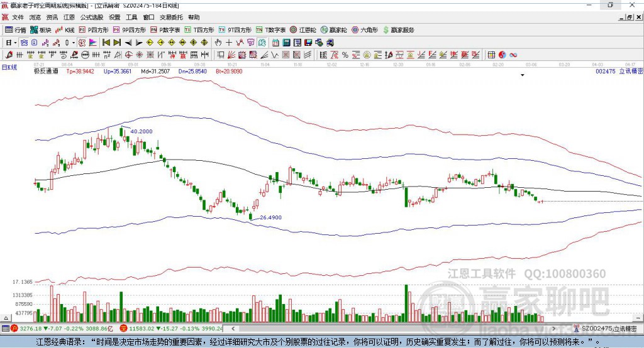This screenshot has width=644, height=348.
Task: Open the 公式选股 menu
Action: click(x=91, y=18)
